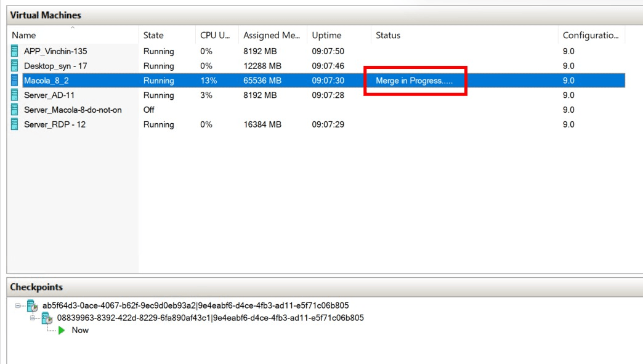Sort by the Status column header
The image size is (643, 364).
464,35
